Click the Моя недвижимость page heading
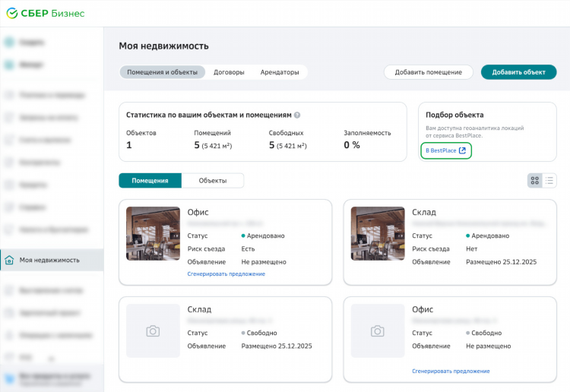Viewport: 570px width, 392px height. tap(163, 46)
